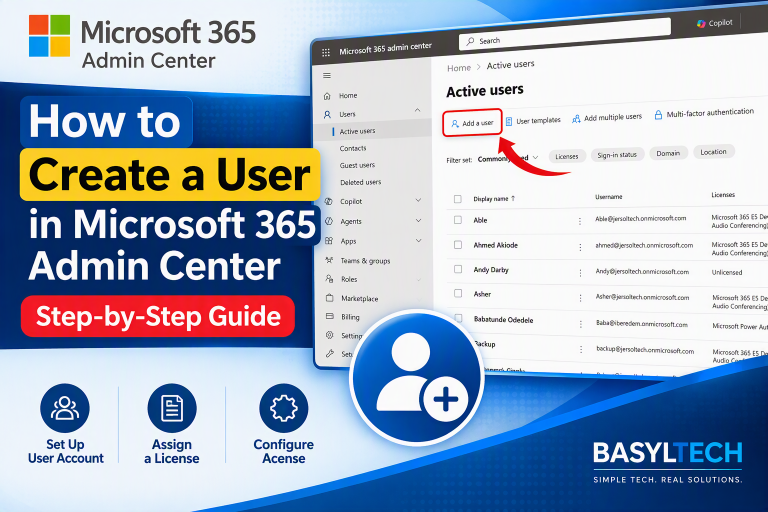
Task: Open Andy Darby's user details
Action: [491, 270]
